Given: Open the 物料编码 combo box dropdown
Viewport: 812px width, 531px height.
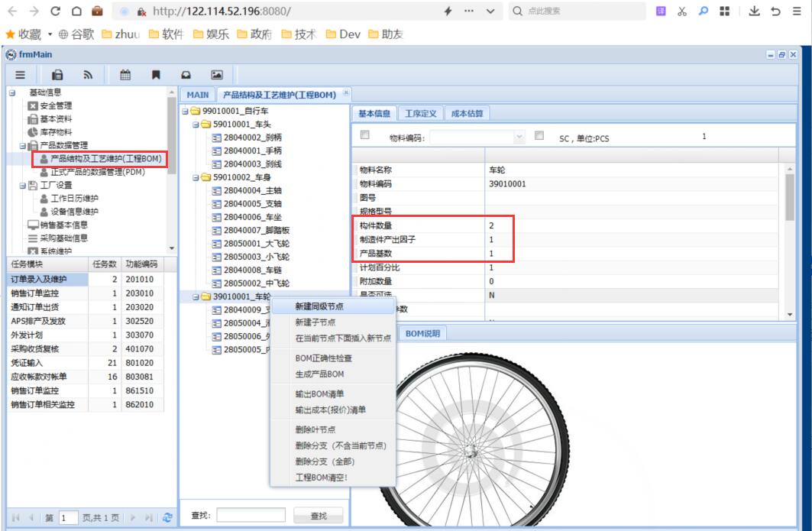Looking at the screenshot, I should [x=519, y=137].
